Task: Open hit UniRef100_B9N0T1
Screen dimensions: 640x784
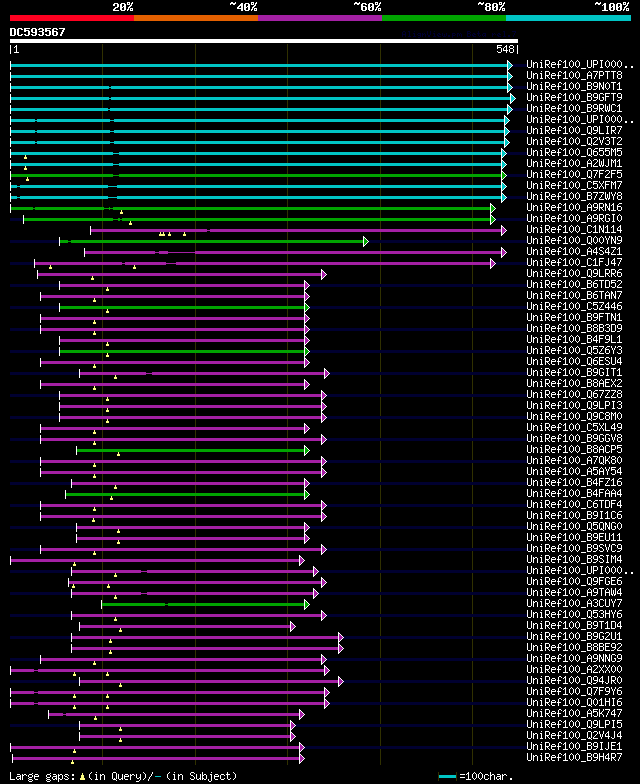Action: click(x=574, y=86)
